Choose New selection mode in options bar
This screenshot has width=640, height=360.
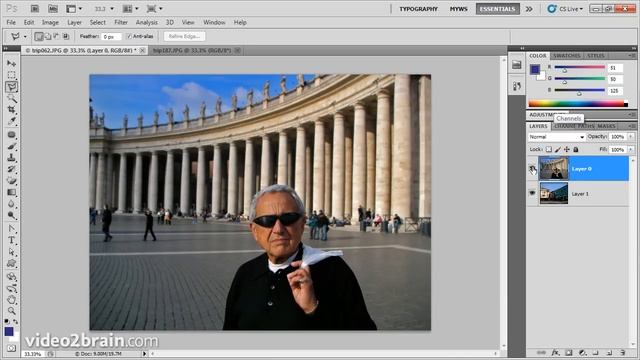click(x=39, y=36)
